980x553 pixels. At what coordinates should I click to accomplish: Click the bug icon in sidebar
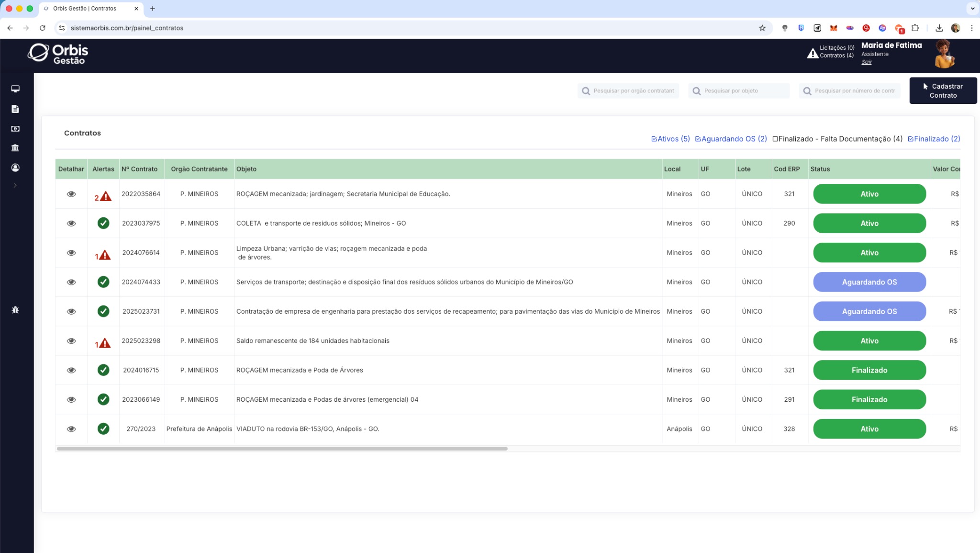coord(15,310)
